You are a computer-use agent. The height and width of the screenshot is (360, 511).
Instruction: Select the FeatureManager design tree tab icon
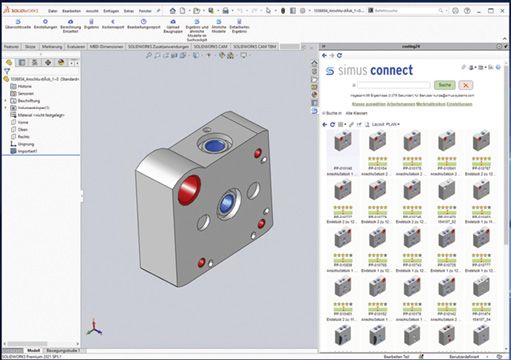(9, 62)
